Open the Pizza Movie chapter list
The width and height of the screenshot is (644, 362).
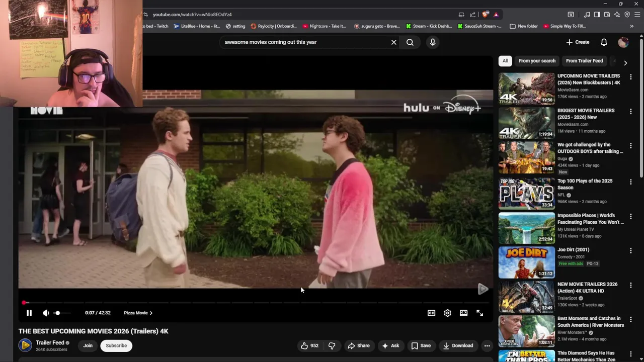click(x=138, y=313)
